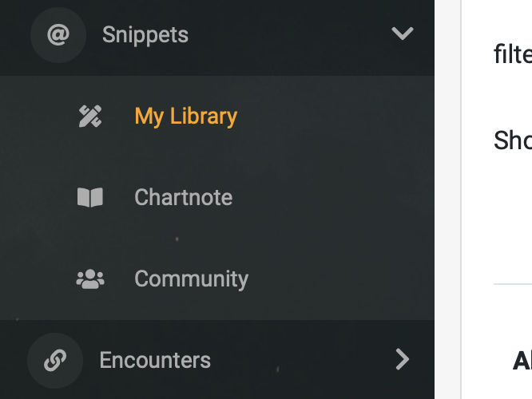Viewport: 532px width, 399px height.
Task: Select the My Library pencil-ruler icon
Action: [90, 117]
